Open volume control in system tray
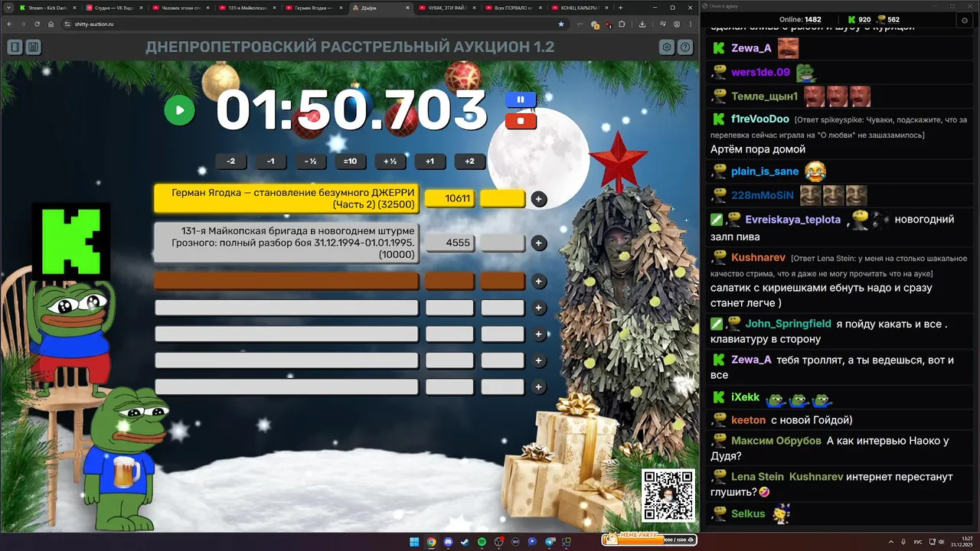The image size is (980, 551). click(x=941, y=542)
